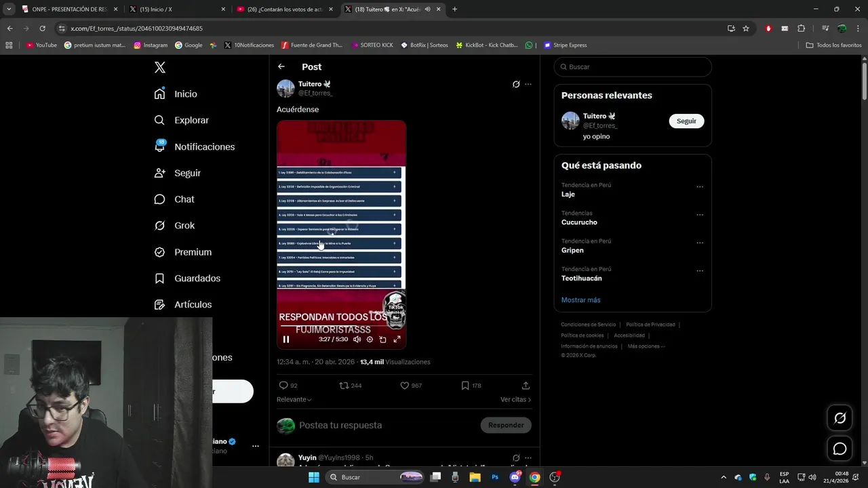Click the Buscar search field on X
The image size is (868, 488).
(x=633, y=66)
